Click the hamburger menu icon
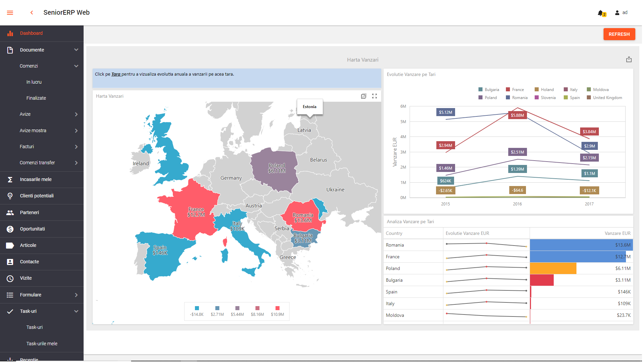 click(x=10, y=13)
